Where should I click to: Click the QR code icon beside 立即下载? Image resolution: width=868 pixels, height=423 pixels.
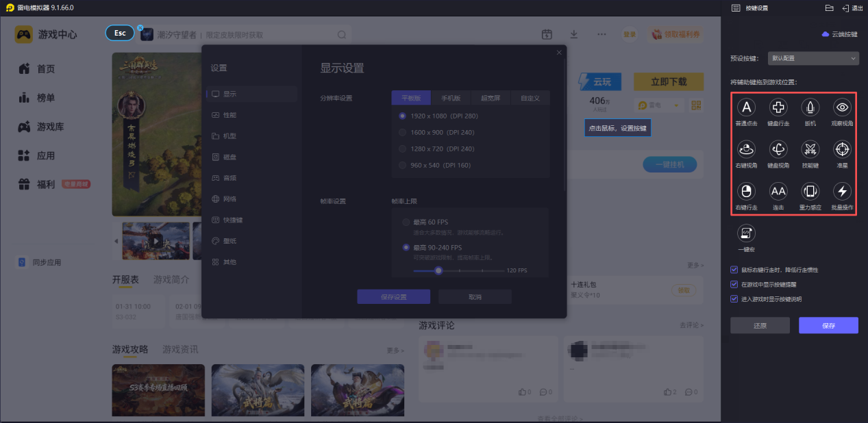click(x=697, y=105)
